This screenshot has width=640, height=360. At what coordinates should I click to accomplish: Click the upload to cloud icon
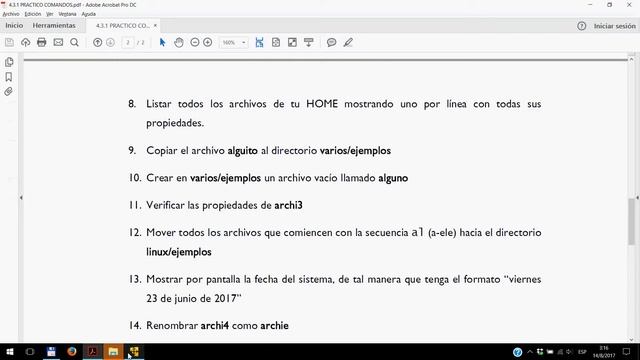pyautogui.click(x=25, y=42)
